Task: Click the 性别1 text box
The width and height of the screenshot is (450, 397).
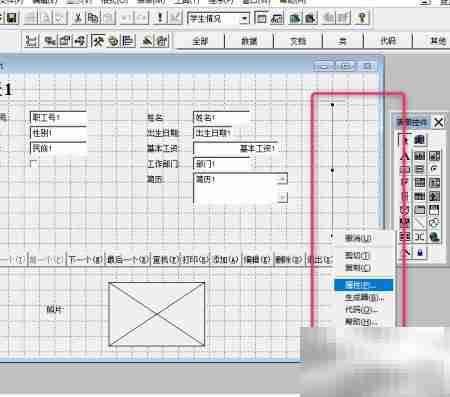Action: pos(58,133)
